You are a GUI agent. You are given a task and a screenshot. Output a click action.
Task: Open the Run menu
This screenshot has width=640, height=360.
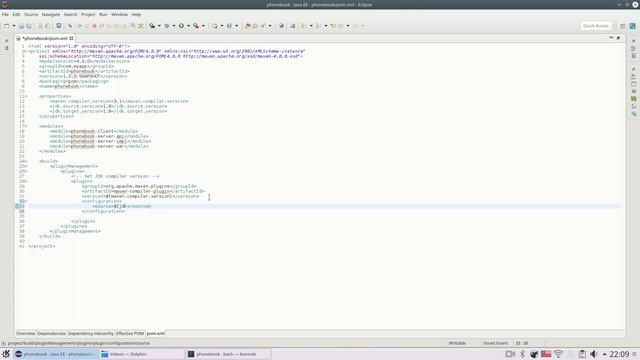pyautogui.click(x=103, y=14)
